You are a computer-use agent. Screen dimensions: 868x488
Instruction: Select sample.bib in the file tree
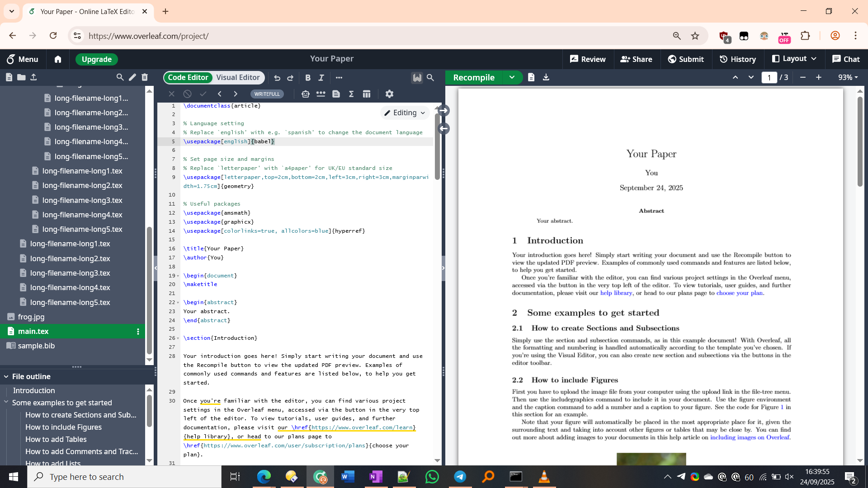(36, 346)
